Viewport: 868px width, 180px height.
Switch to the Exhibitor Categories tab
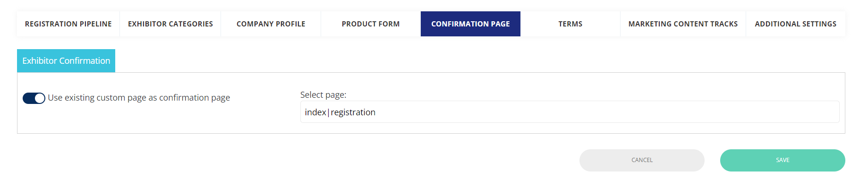tap(170, 24)
